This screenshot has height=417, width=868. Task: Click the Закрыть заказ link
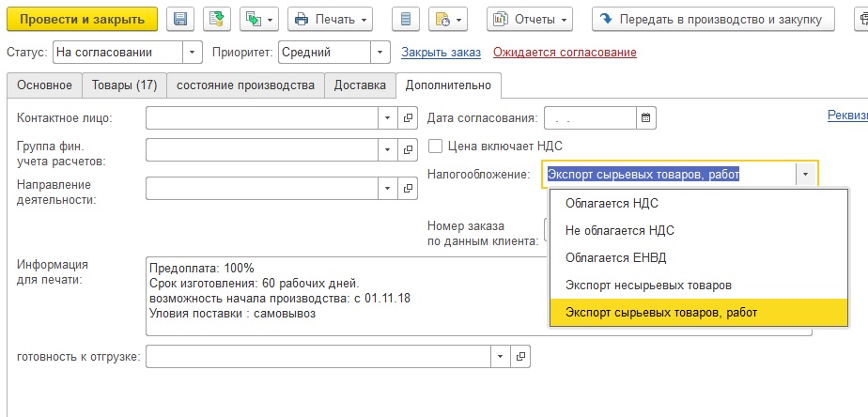coord(442,53)
